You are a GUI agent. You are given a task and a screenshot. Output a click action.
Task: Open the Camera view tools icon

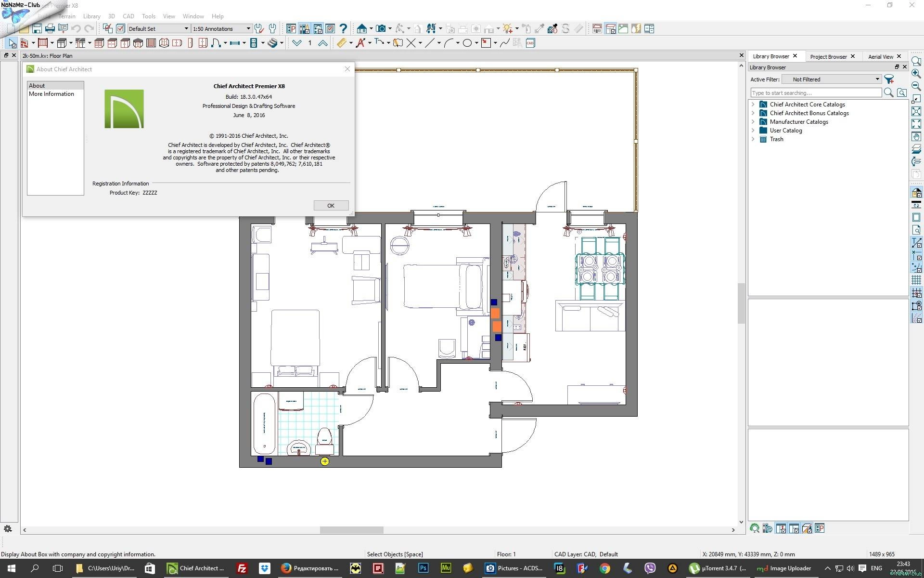[x=381, y=29]
